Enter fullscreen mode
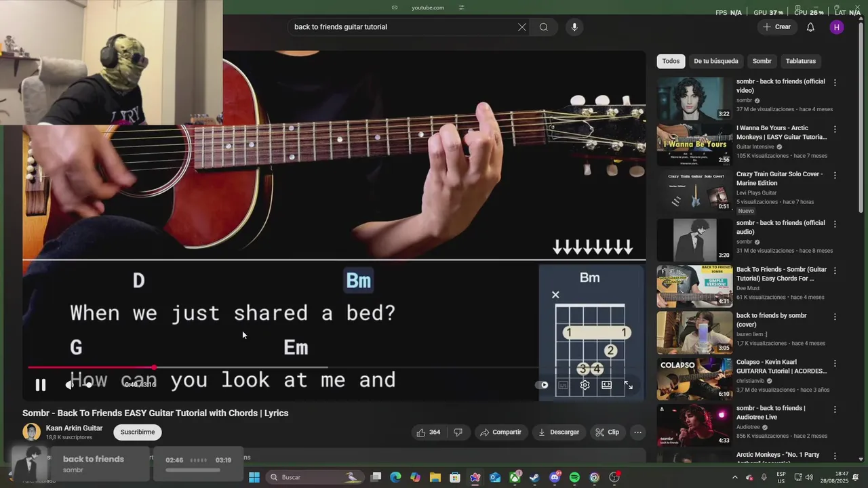Image resolution: width=868 pixels, height=488 pixels. click(629, 385)
